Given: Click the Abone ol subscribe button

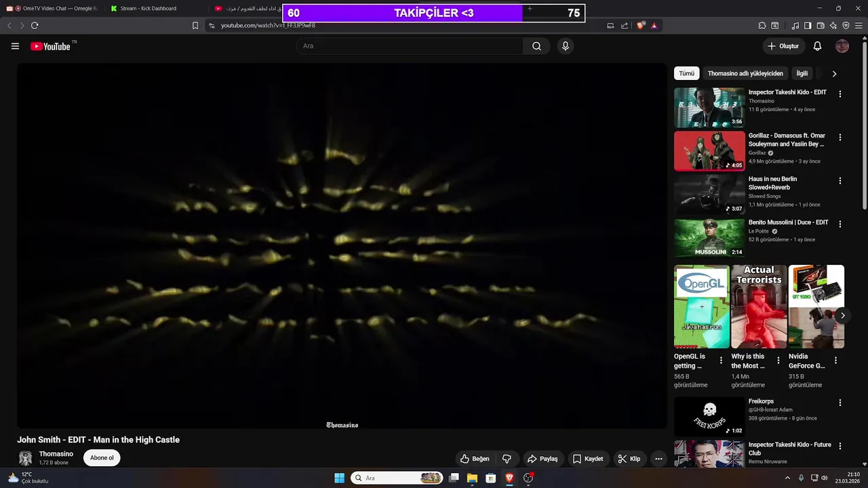Looking at the screenshot, I should pos(102,457).
